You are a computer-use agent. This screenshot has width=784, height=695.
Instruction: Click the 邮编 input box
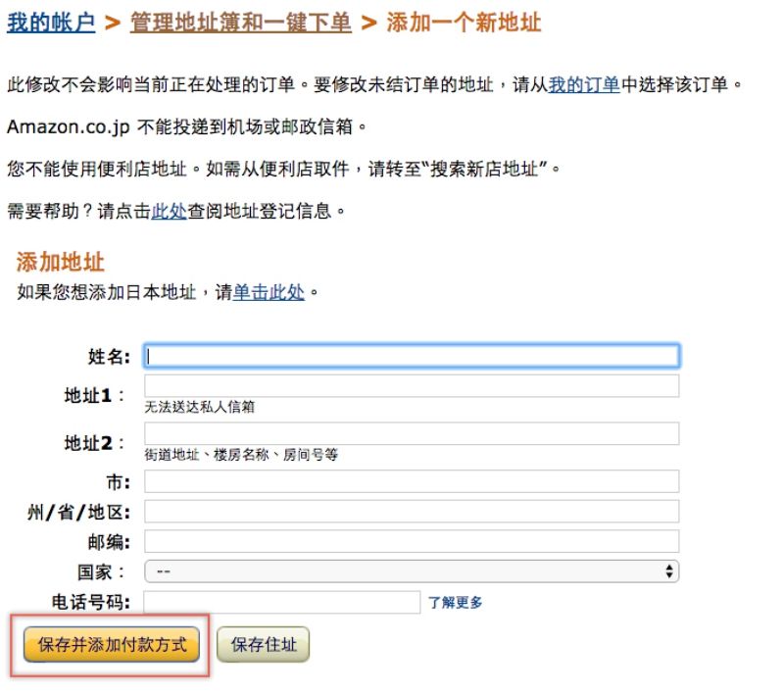point(412,541)
